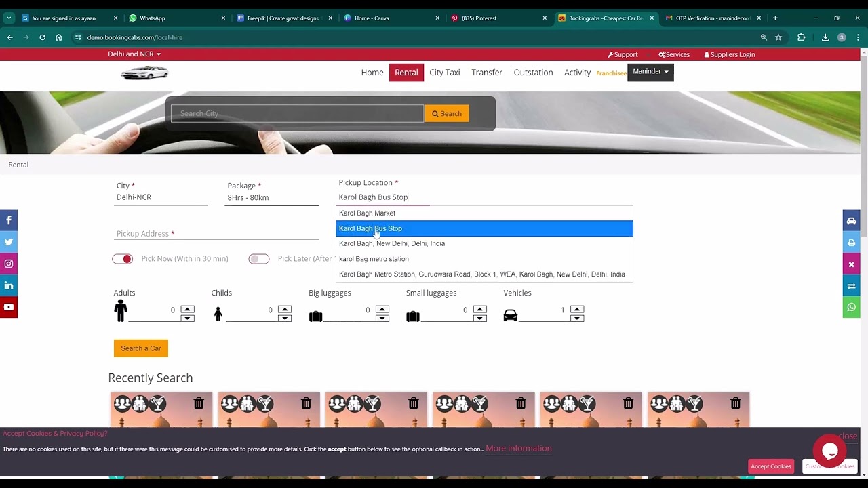Screen dimensions: 868x488
Task: Delete the first recently searched card
Action: (199, 403)
